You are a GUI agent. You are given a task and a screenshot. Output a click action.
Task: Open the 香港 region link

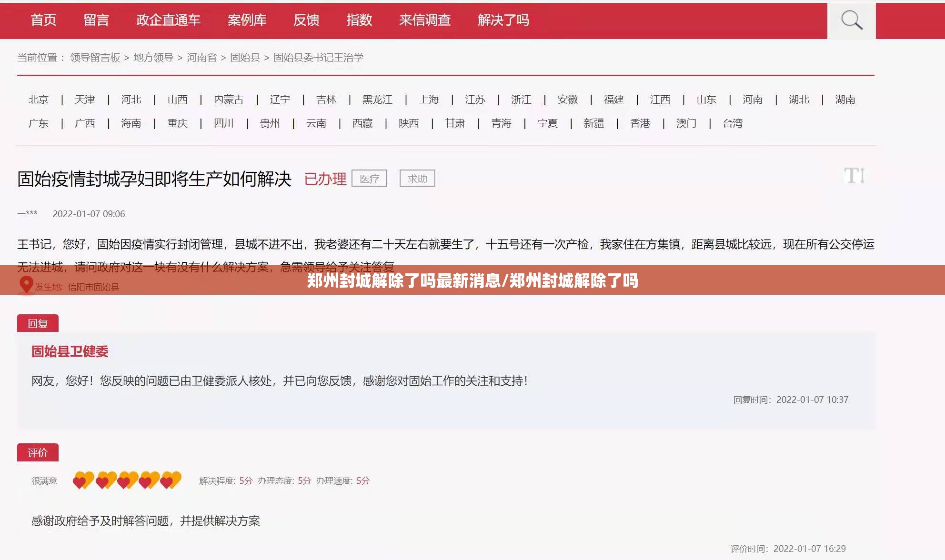pyautogui.click(x=640, y=123)
